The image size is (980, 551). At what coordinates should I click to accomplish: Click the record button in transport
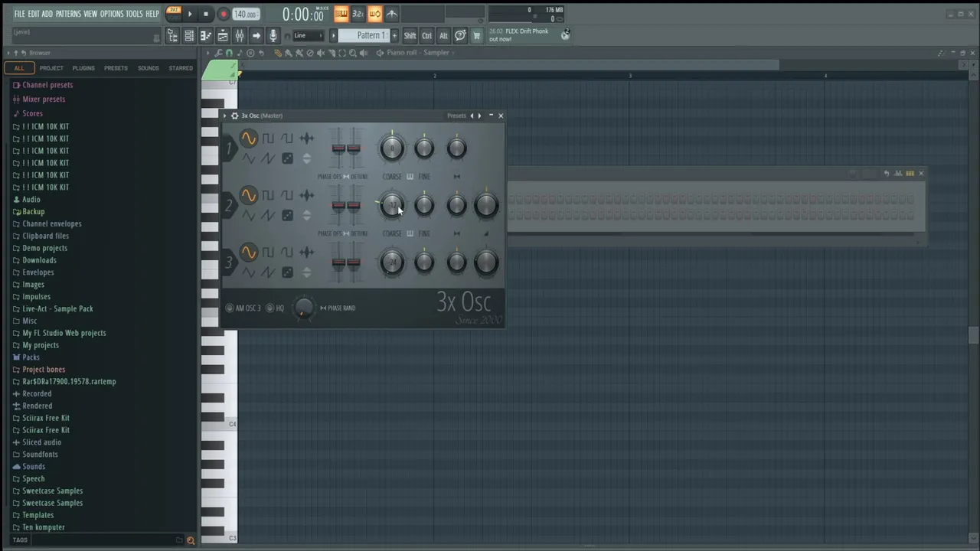point(223,14)
